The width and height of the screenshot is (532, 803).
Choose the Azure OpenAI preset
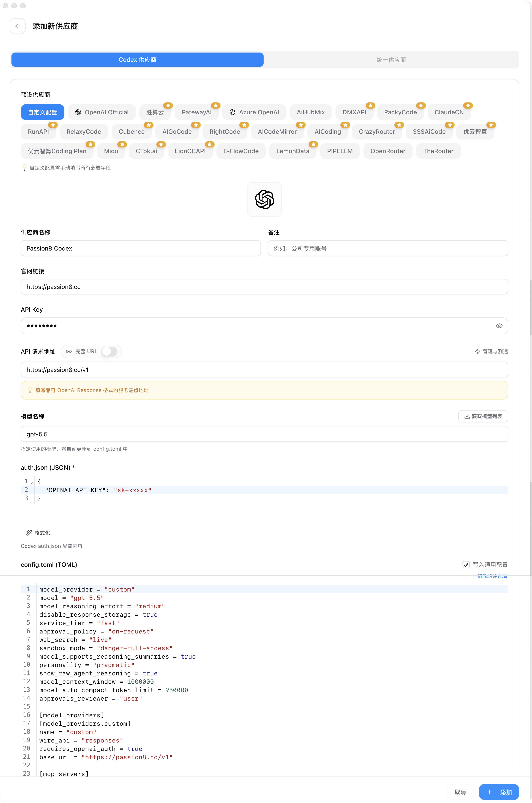point(254,112)
